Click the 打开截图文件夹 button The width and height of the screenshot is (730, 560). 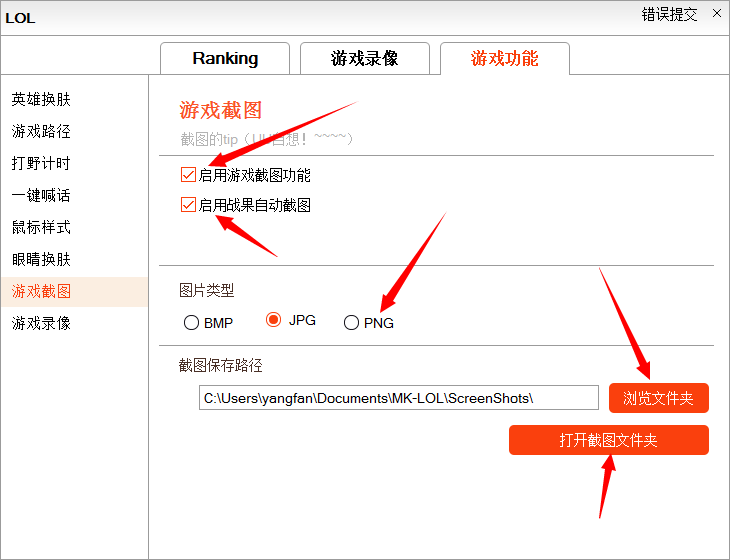[608, 440]
